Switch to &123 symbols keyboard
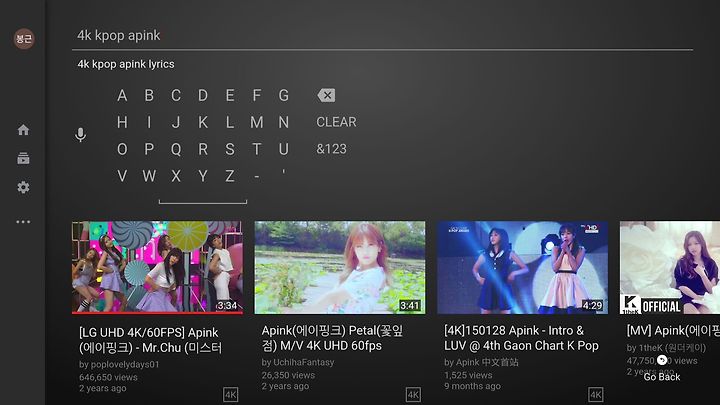Viewport: 720px width, 405px height. point(331,149)
